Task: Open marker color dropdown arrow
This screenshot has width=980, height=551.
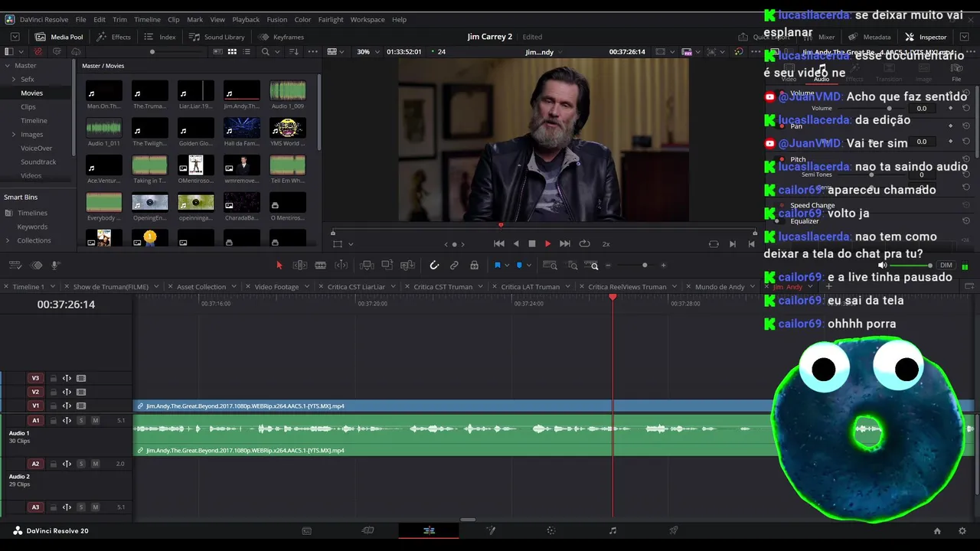Action: [x=528, y=266]
